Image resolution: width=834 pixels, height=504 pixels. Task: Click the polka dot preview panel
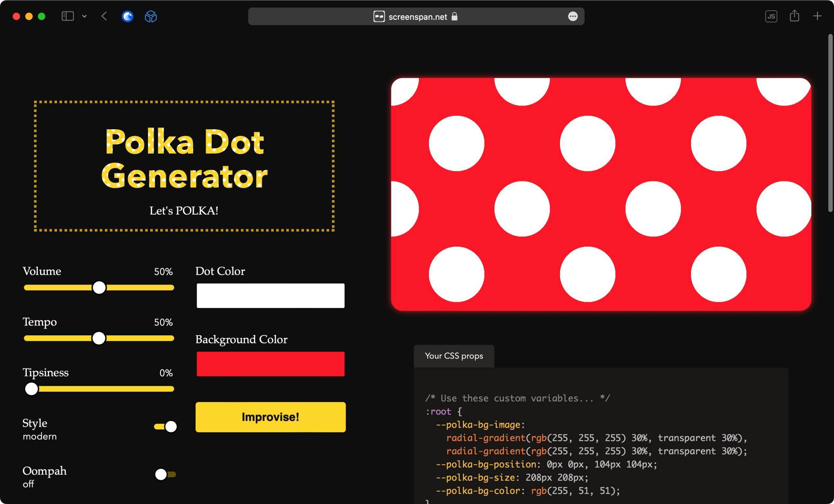tap(601, 194)
